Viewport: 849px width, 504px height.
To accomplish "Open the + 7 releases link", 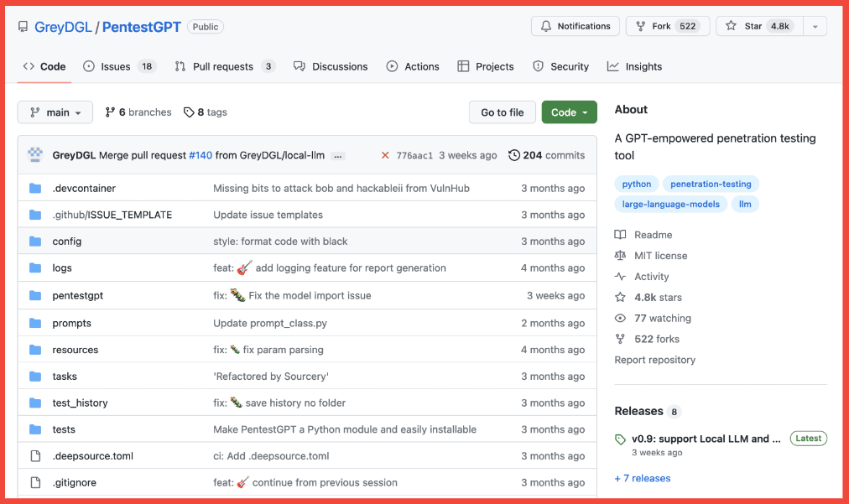I will 643,478.
